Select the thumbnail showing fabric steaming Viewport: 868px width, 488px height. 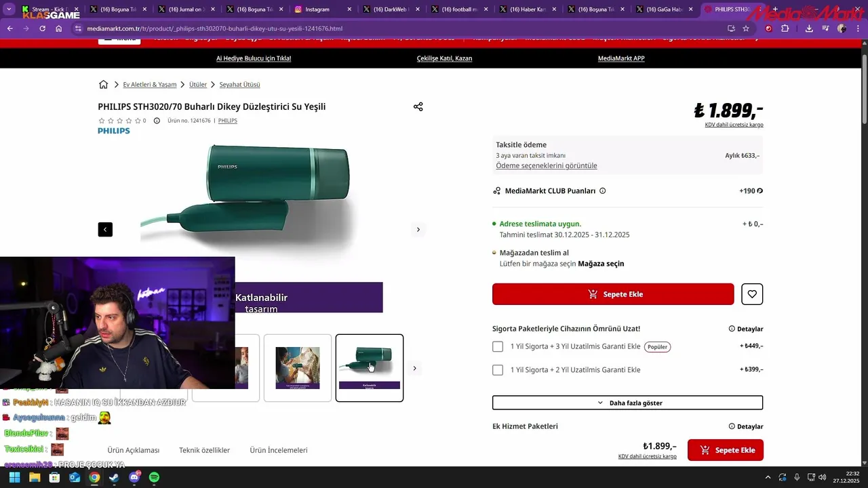coord(298,368)
